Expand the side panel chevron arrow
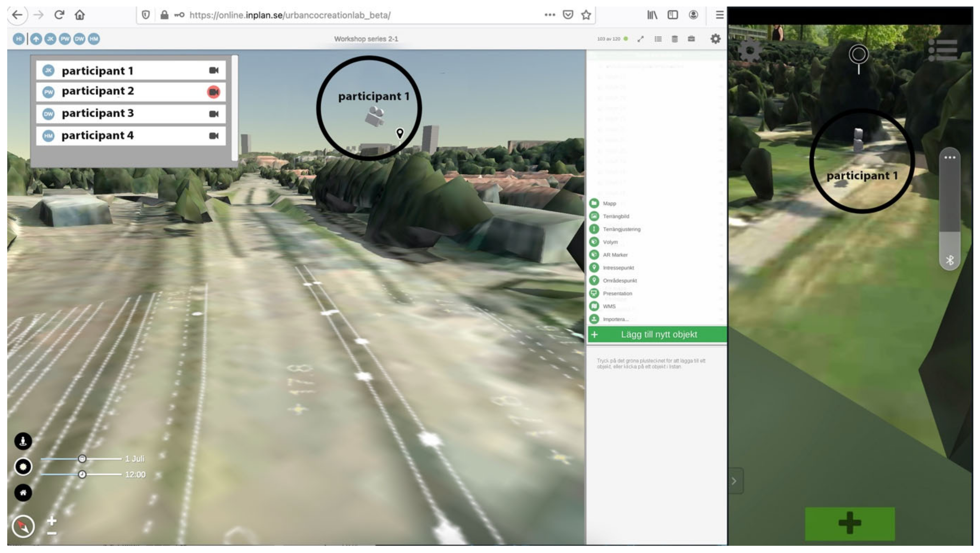The width and height of the screenshot is (980, 553). click(x=734, y=481)
